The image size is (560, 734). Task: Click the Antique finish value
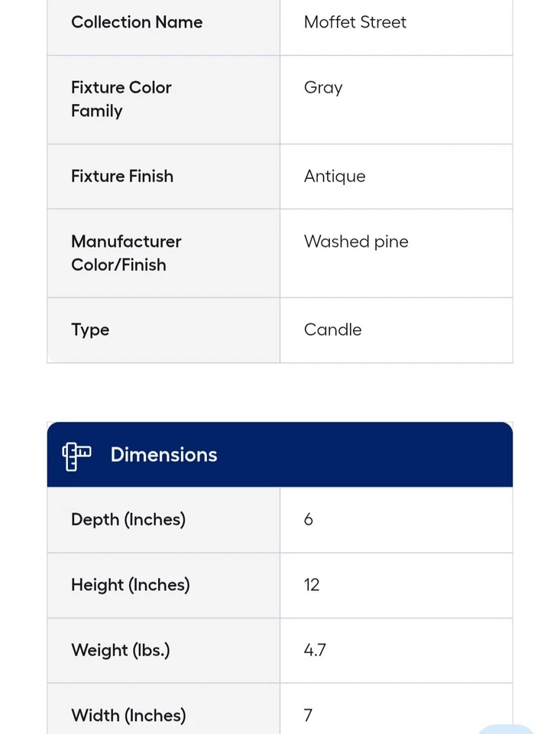(335, 177)
